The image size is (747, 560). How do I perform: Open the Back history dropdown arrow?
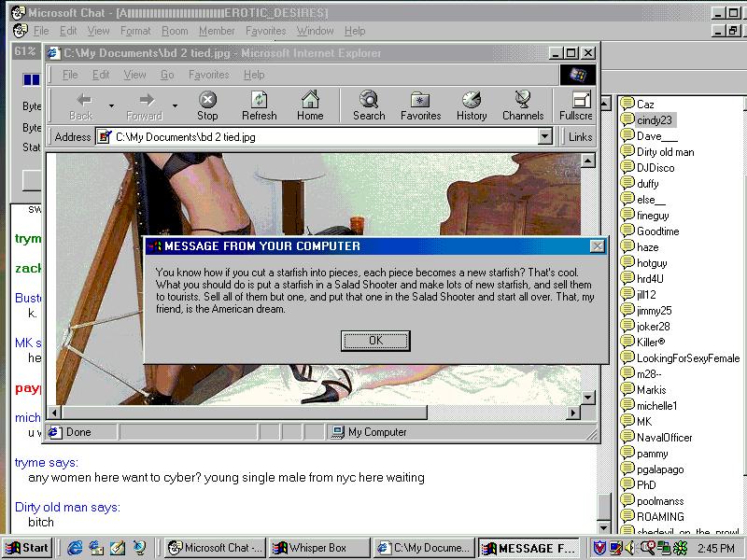111,105
